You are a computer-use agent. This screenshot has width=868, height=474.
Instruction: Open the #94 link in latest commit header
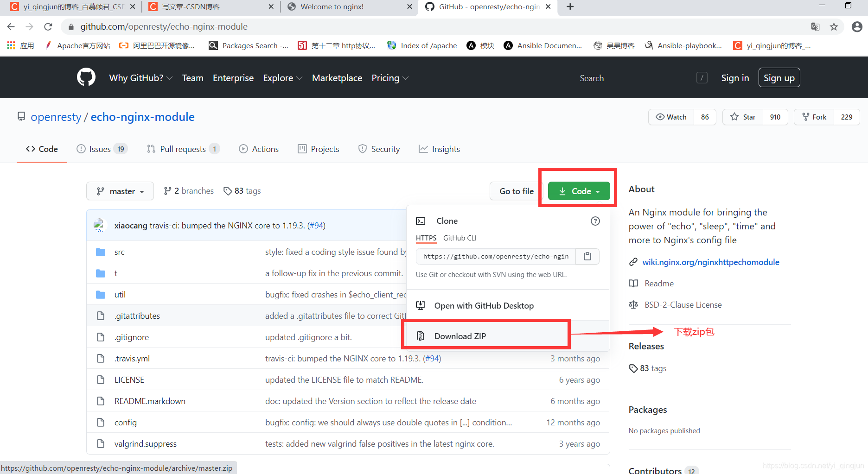tap(317, 225)
